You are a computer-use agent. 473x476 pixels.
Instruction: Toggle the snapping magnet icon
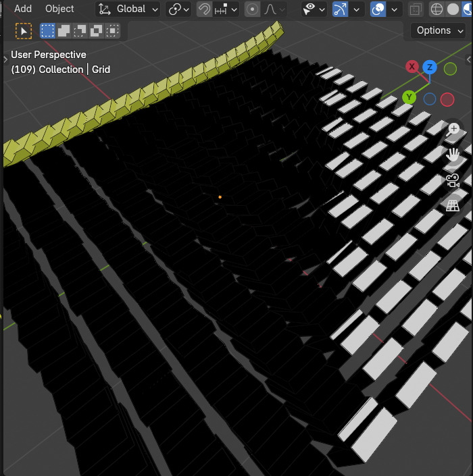204,9
